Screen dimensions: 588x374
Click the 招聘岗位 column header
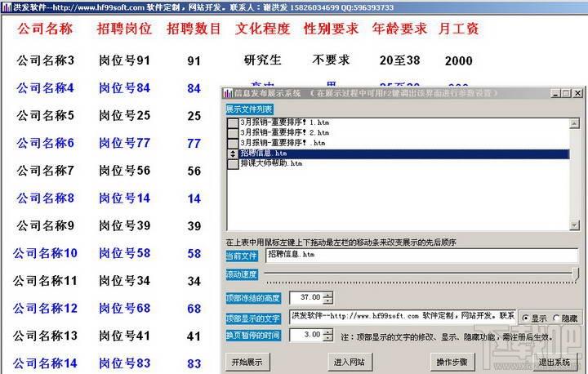click(124, 29)
